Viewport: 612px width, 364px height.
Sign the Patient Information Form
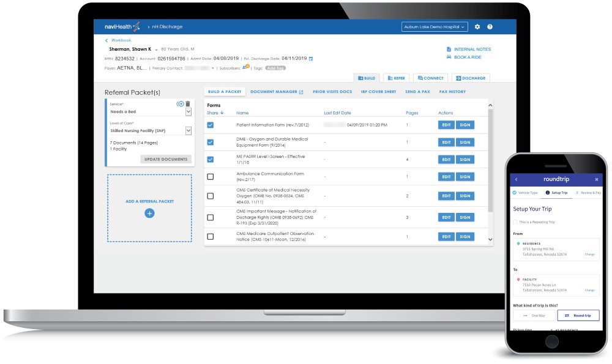tap(465, 125)
